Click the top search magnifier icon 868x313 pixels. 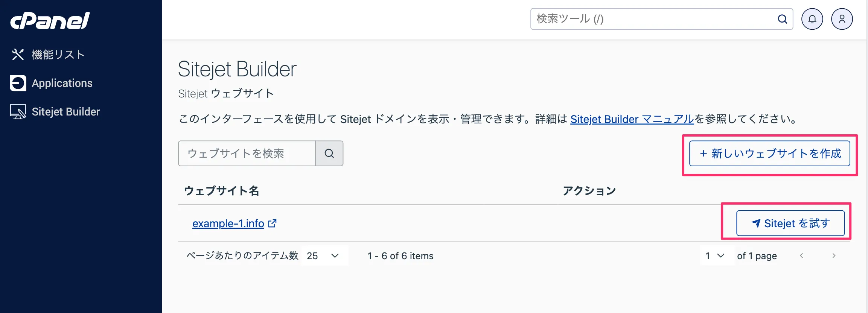pos(782,19)
